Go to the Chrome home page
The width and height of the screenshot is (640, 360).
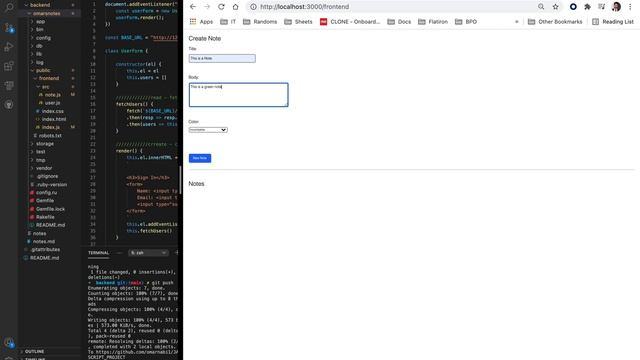[x=236, y=7]
